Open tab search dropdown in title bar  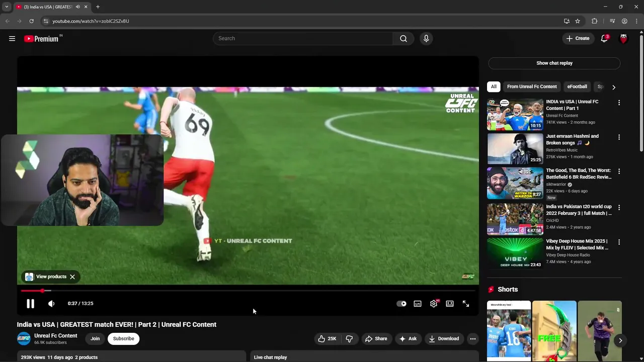point(7,7)
